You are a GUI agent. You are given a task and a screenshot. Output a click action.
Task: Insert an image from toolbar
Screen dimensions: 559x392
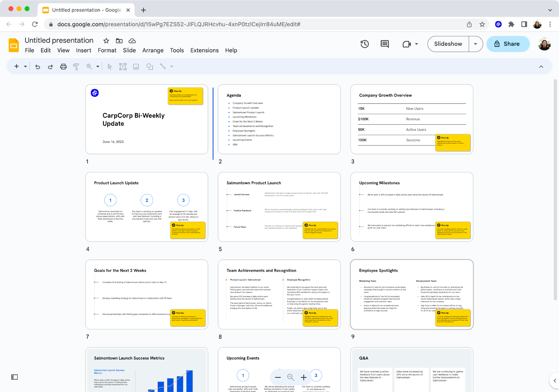[x=136, y=67]
